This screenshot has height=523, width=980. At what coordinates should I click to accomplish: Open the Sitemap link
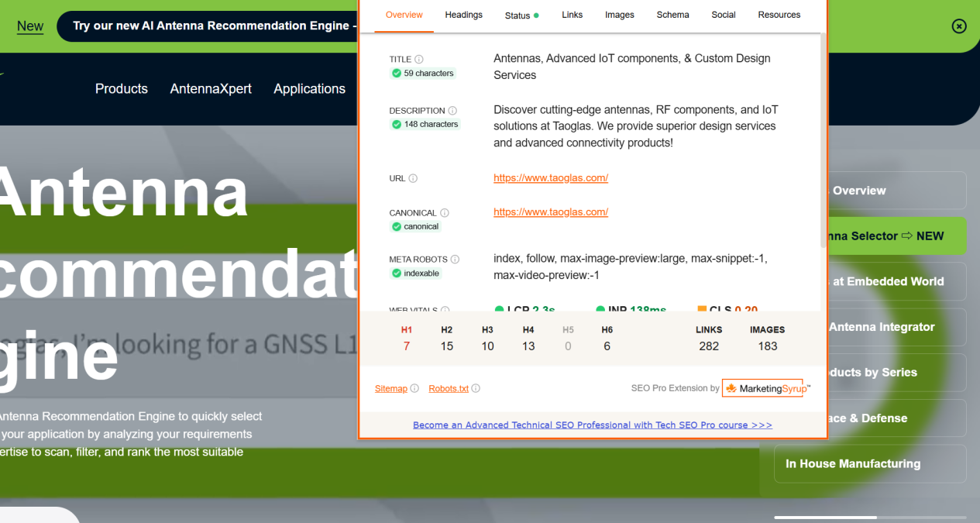[x=391, y=388]
